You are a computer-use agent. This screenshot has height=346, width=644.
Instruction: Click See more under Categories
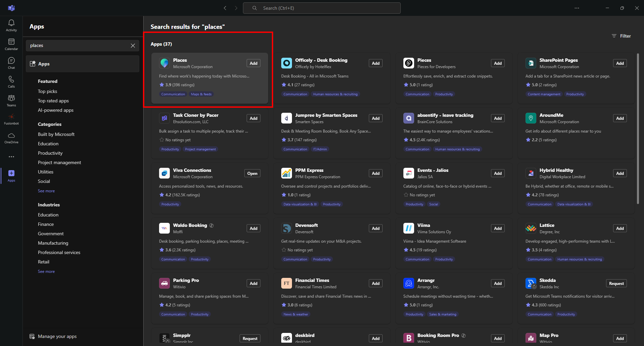click(x=46, y=191)
